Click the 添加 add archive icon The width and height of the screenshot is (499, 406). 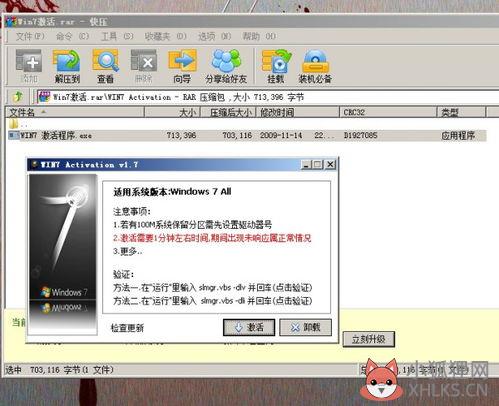(29, 66)
